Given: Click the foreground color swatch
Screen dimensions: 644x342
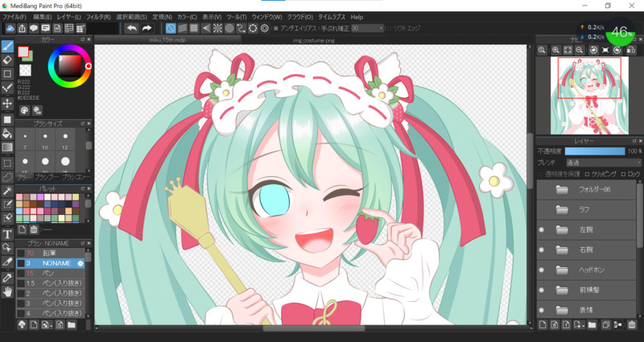Looking at the screenshot, I should pos(23,52).
